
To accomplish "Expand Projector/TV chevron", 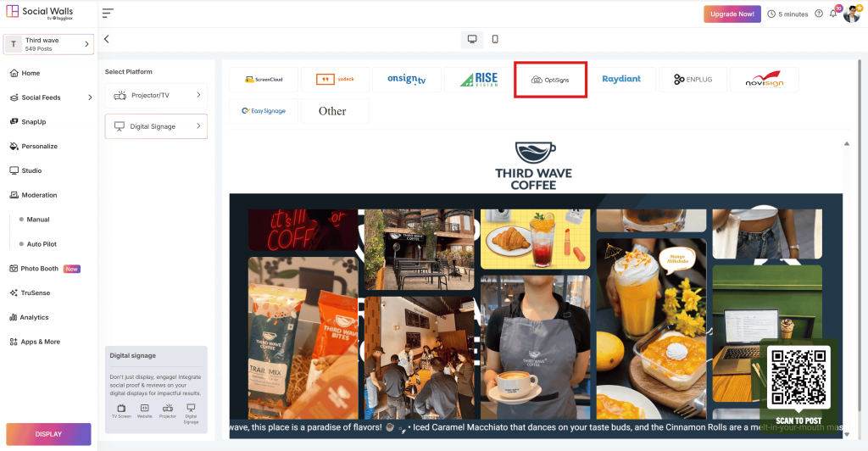I will [x=198, y=95].
